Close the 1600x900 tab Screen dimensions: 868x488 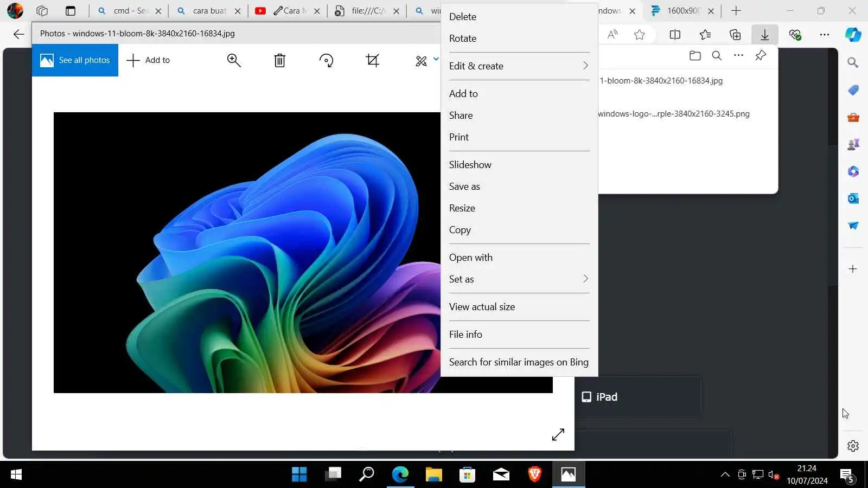pyautogui.click(x=711, y=11)
